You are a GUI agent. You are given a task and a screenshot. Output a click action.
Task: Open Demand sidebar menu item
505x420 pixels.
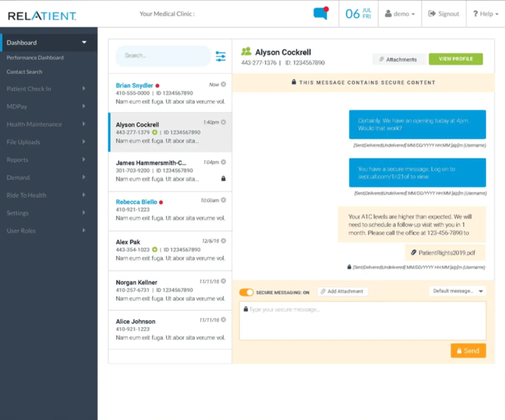click(49, 177)
